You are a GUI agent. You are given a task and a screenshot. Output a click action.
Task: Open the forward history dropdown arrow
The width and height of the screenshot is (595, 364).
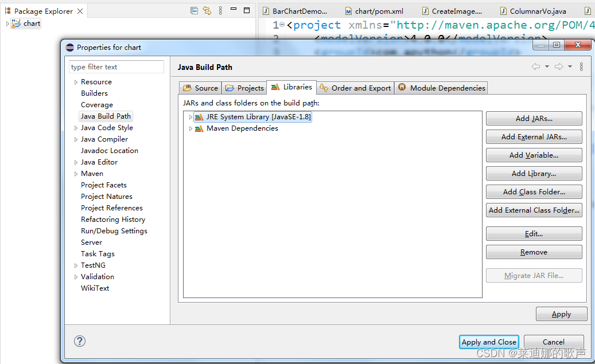coord(570,66)
